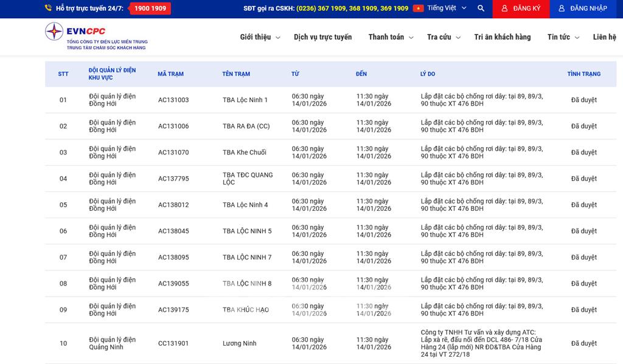623x364 pixels.
Task: Click the TÌNH TRẠNG column header
Action: coord(583,74)
